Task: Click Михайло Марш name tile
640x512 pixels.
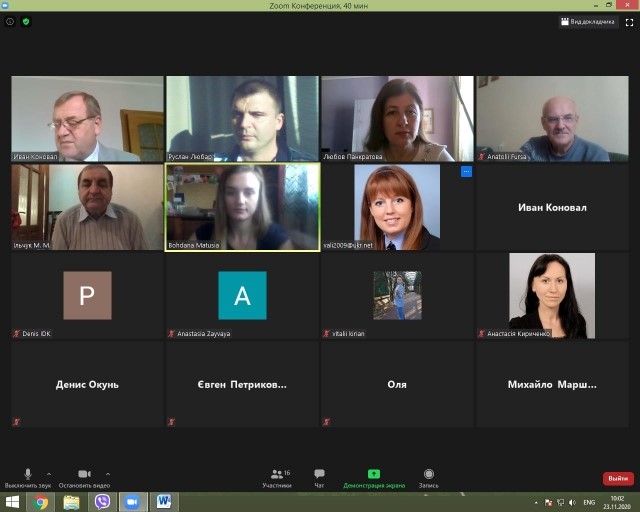Action: [553, 384]
